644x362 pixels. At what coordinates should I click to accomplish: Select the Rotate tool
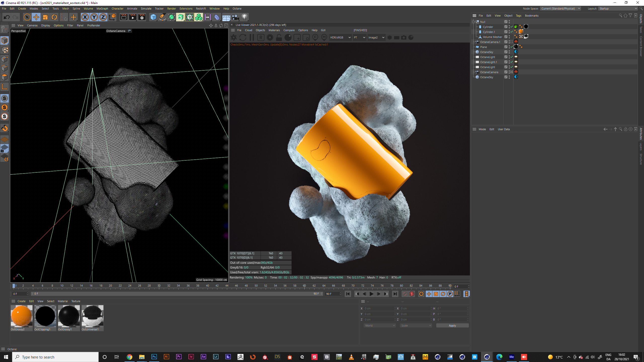(x=54, y=17)
